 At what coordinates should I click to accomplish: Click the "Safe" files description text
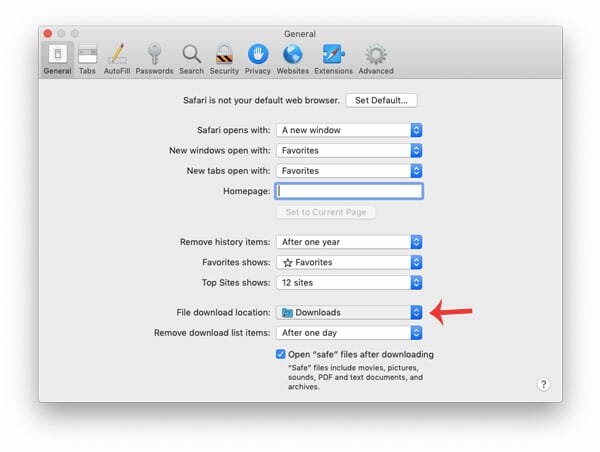click(355, 377)
